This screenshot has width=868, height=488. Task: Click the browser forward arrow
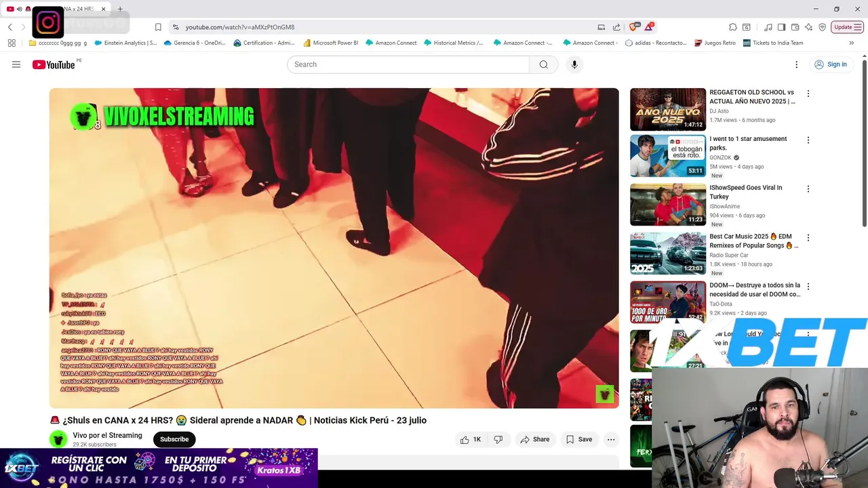click(x=24, y=27)
